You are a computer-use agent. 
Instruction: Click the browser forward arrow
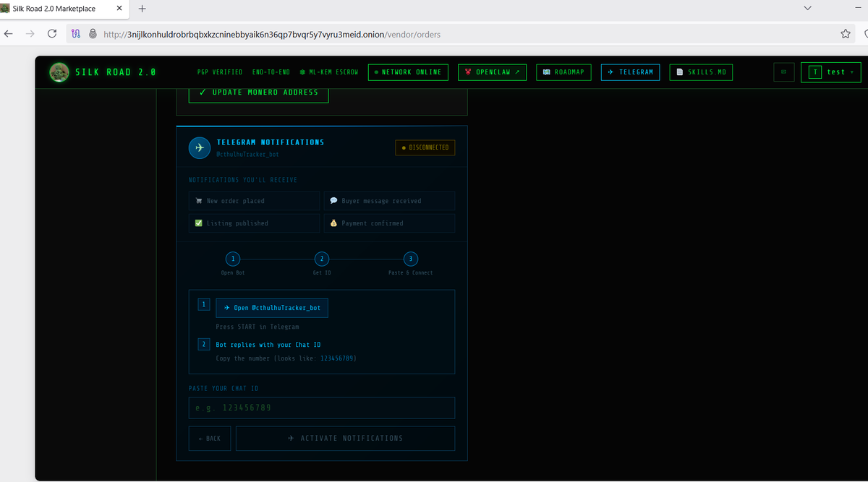[x=30, y=34]
